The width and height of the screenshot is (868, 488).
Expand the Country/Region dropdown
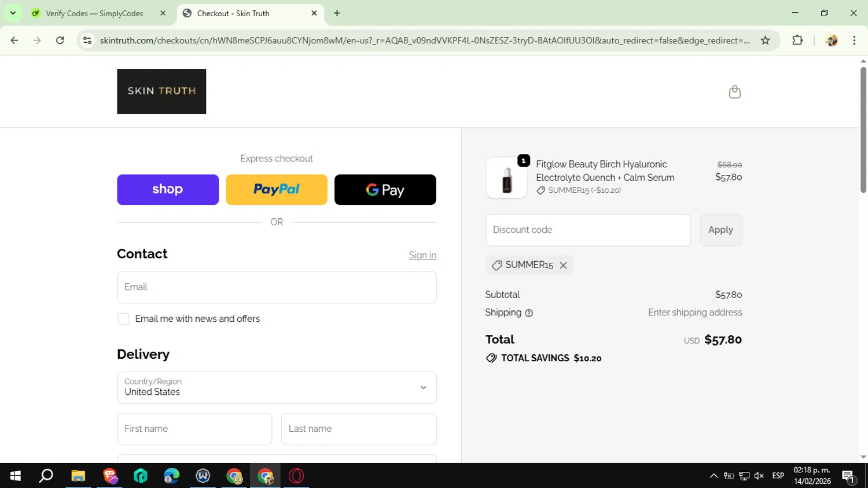coord(277,388)
